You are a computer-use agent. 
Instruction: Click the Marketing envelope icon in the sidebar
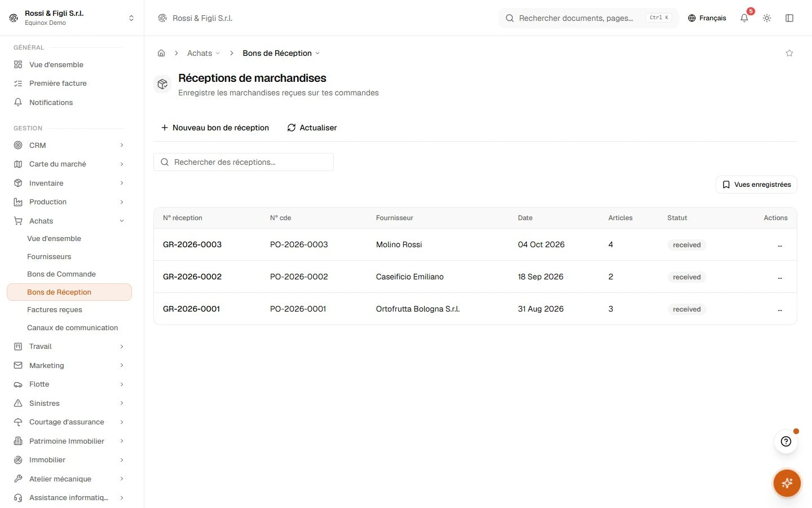click(18, 365)
